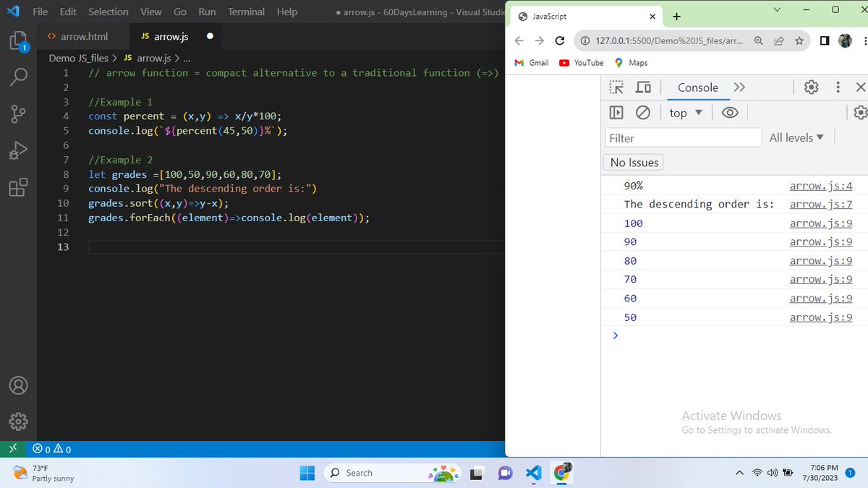
Task: Open the Terminal menu
Action: [247, 12]
